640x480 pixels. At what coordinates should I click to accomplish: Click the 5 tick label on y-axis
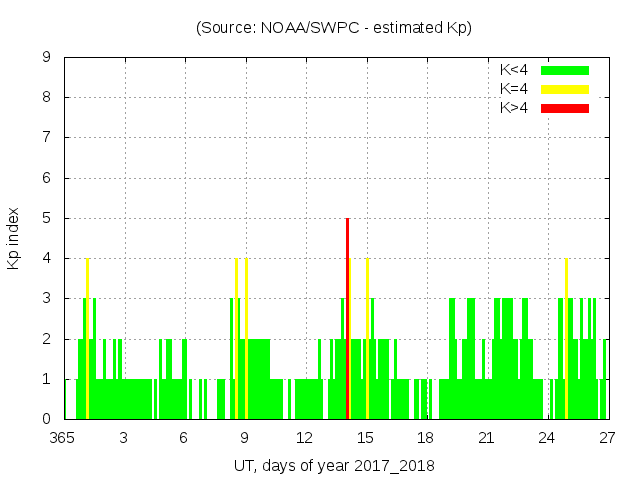47,218
